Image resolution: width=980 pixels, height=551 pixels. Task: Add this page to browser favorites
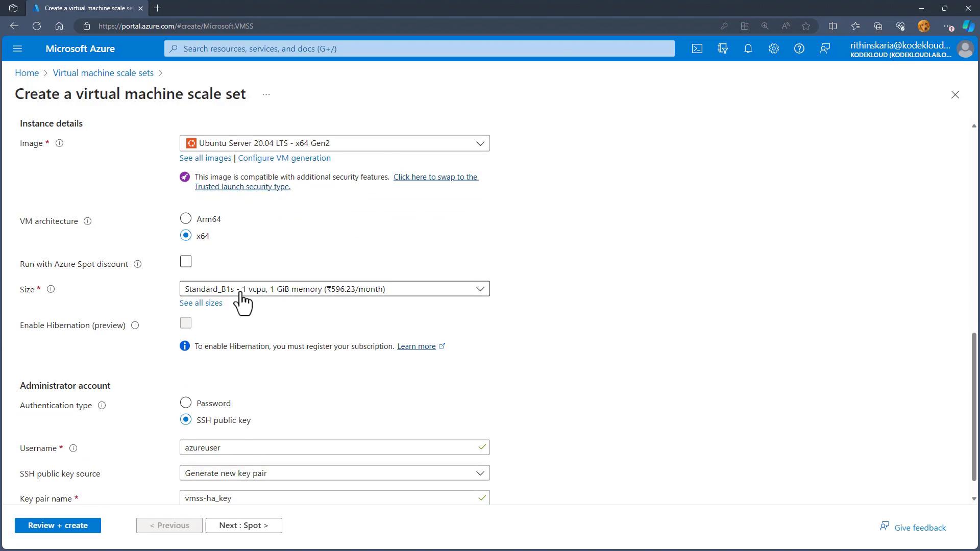click(806, 26)
